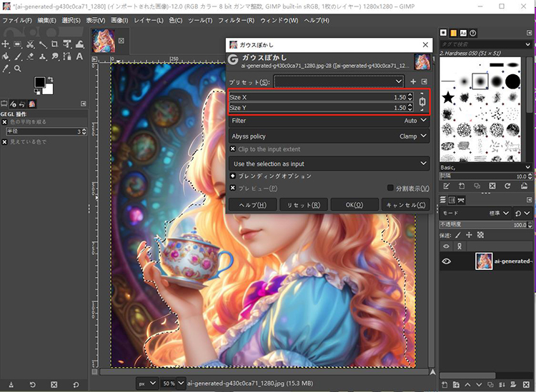Select the Warp Transform tool icon
Screen dimensions: 536x392
pyautogui.click(x=79, y=44)
